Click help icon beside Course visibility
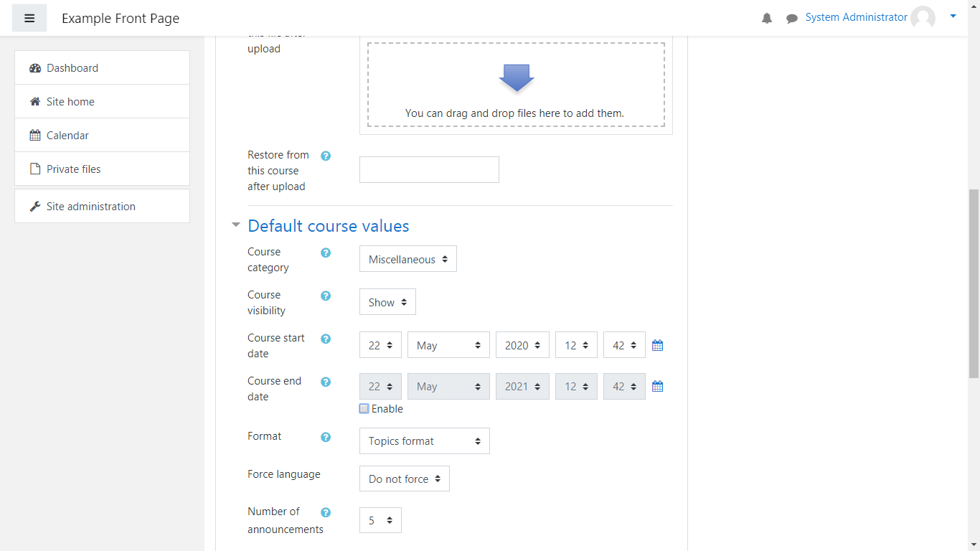 pos(326,296)
